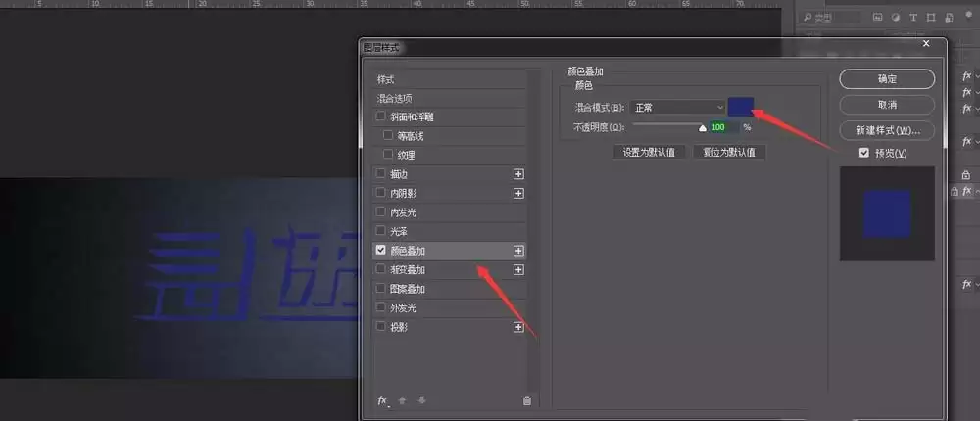
Task: Enable the 外发光 checkbox
Action: pyautogui.click(x=380, y=307)
